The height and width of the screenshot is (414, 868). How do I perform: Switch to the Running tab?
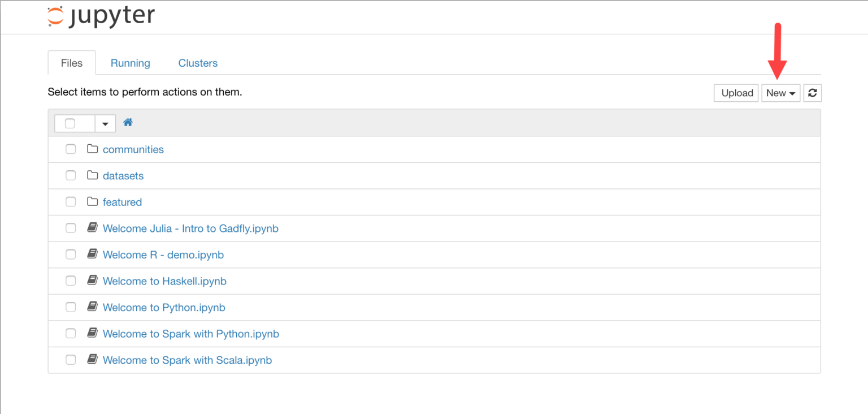click(x=131, y=63)
